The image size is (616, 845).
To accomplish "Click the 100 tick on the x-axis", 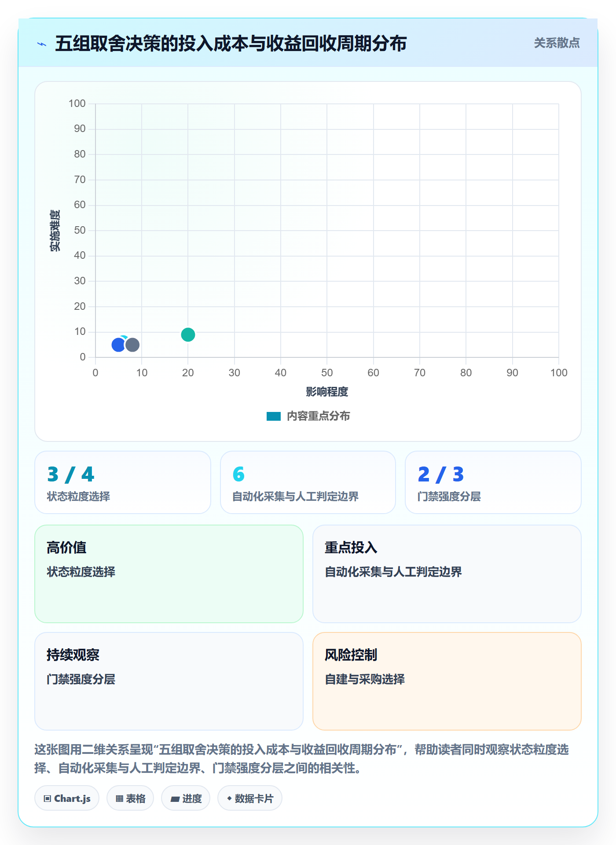I will click(559, 373).
